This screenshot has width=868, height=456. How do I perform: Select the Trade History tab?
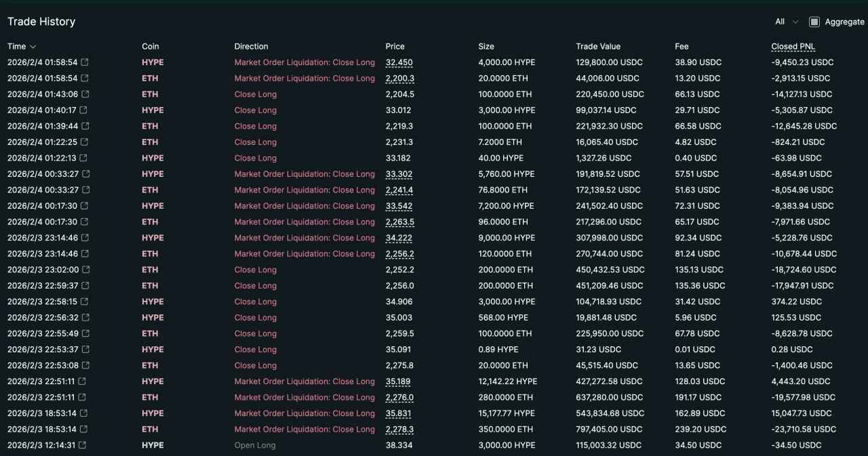point(41,21)
